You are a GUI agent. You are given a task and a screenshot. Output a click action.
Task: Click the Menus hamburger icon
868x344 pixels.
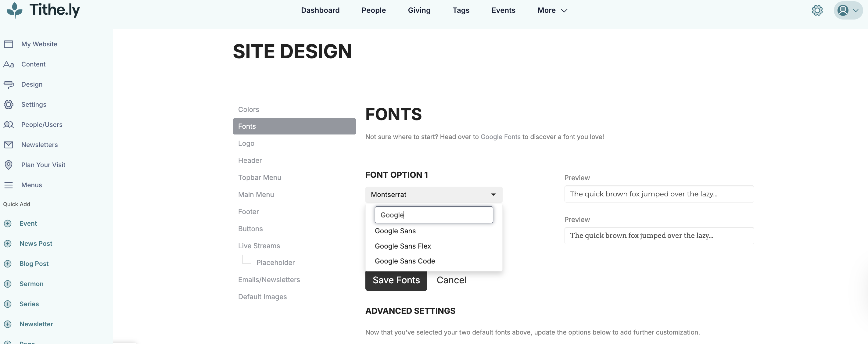(x=9, y=185)
